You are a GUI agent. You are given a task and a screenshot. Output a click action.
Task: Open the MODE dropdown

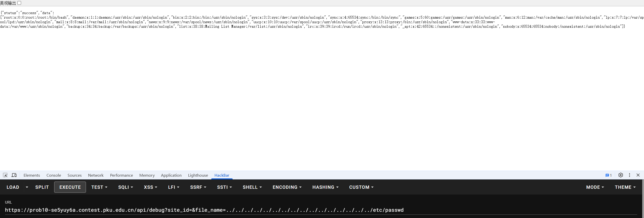pos(595,187)
